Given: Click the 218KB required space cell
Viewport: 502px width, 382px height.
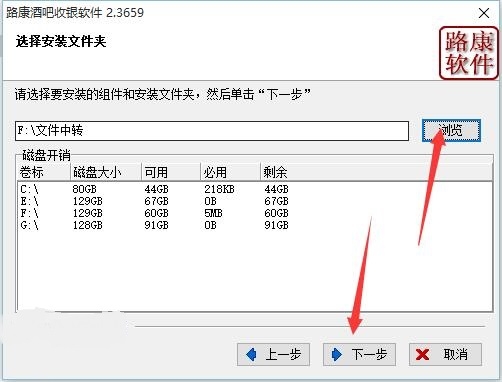Looking at the screenshot, I should tap(219, 189).
